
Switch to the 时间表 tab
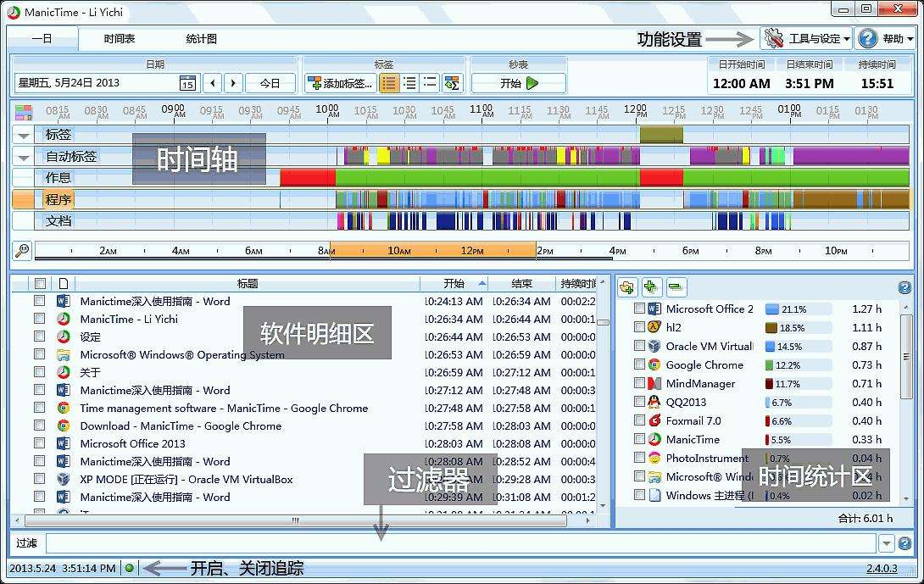pyautogui.click(x=119, y=39)
